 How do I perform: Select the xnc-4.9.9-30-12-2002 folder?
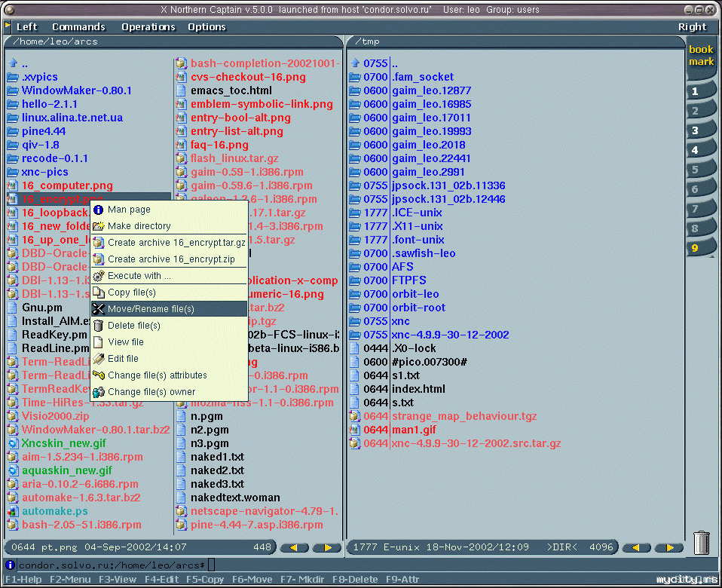[450, 335]
